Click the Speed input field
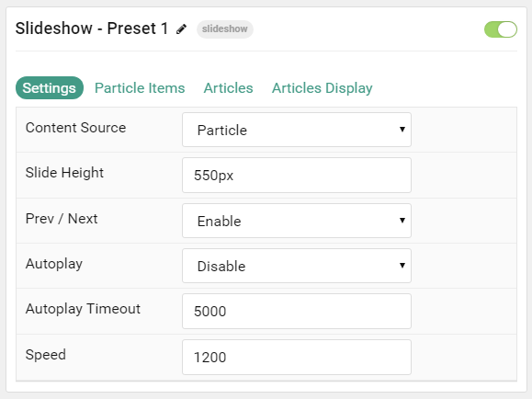 tap(297, 358)
